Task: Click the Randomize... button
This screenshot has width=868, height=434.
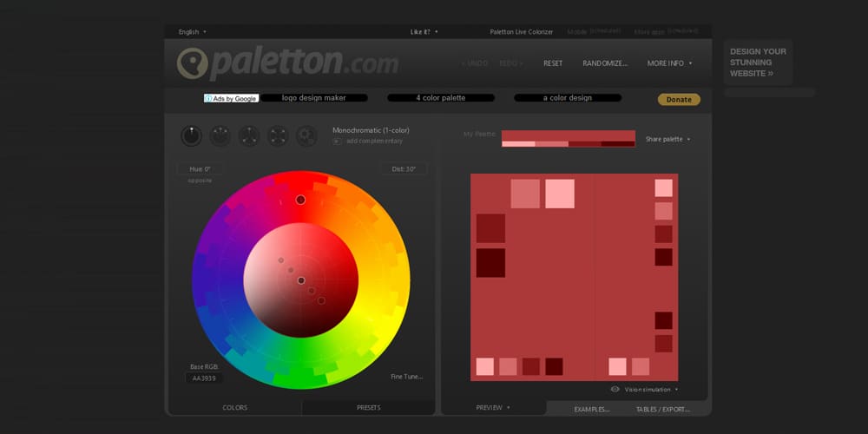Action: pos(605,63)
